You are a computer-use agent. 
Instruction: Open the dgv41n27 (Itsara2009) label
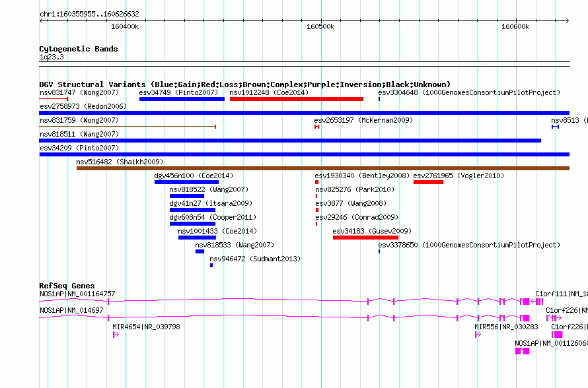[x=211, y=203]
